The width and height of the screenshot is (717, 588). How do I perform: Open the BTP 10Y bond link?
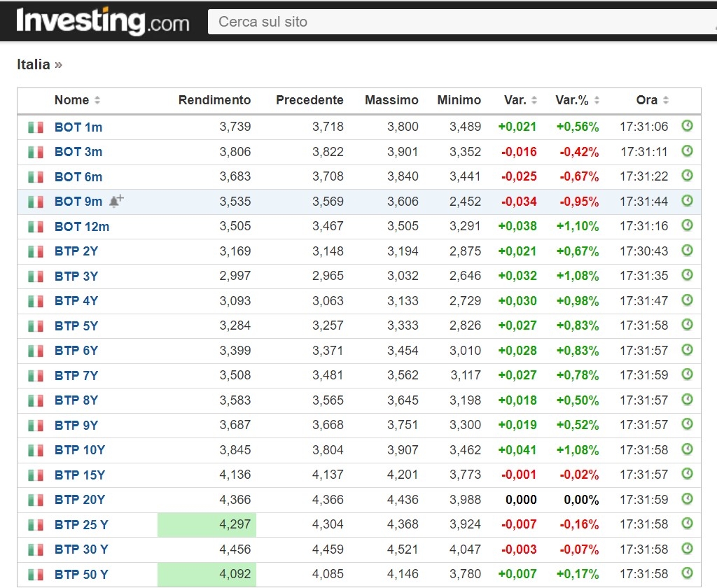[x=80, y=450]
